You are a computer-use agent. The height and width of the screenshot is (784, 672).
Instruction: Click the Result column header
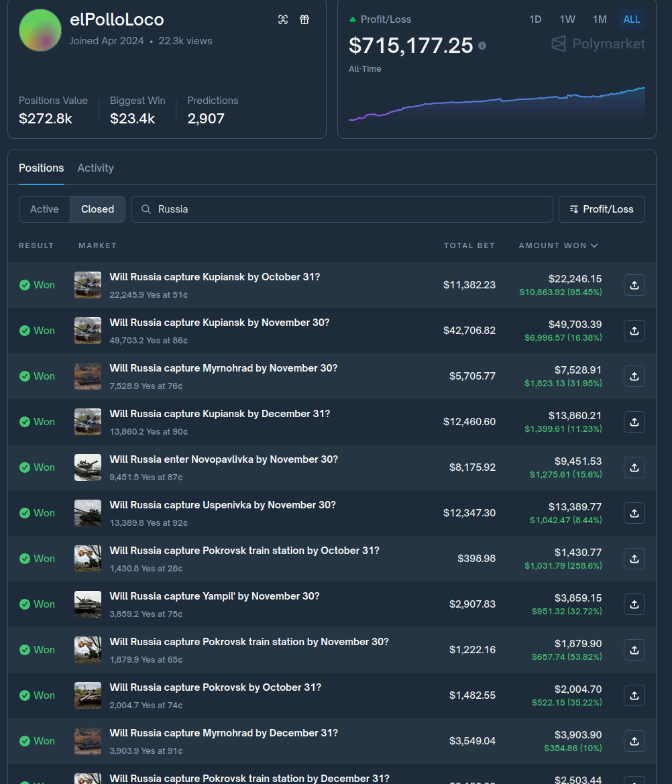(x=36, y=245)
